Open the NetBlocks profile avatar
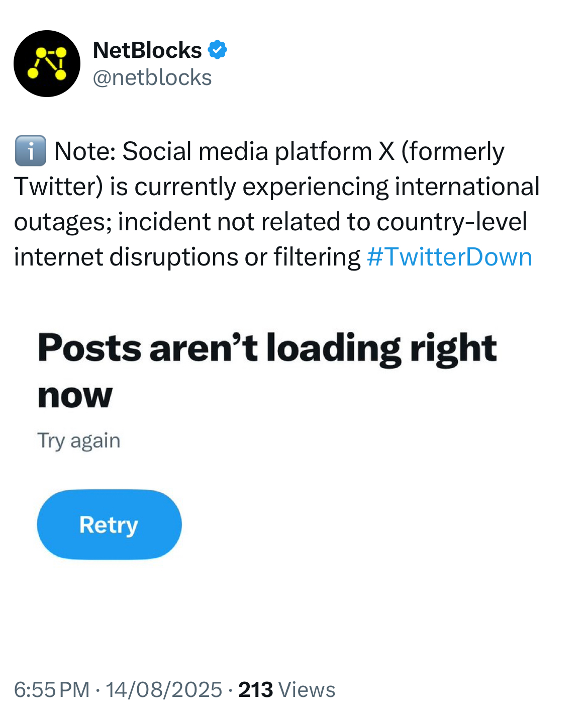Viewport: 588px width, 710px height. (x=47, y=63)
